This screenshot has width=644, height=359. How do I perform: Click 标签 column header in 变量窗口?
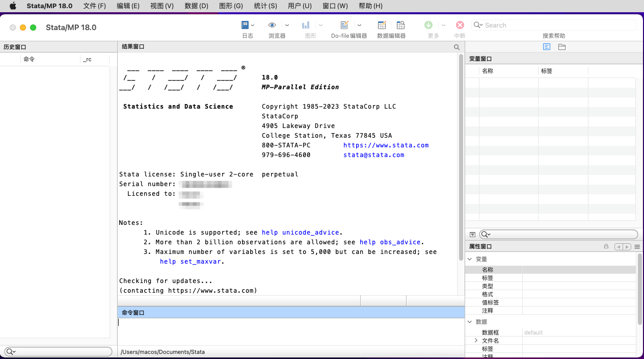(x=563, y=71)
